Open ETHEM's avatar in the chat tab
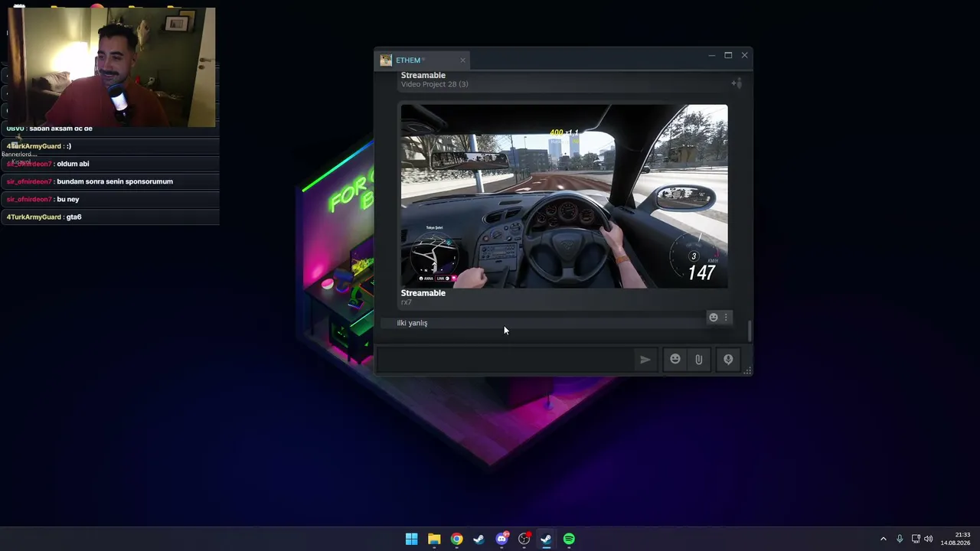The image size is (980, 551). click(386, 60)
